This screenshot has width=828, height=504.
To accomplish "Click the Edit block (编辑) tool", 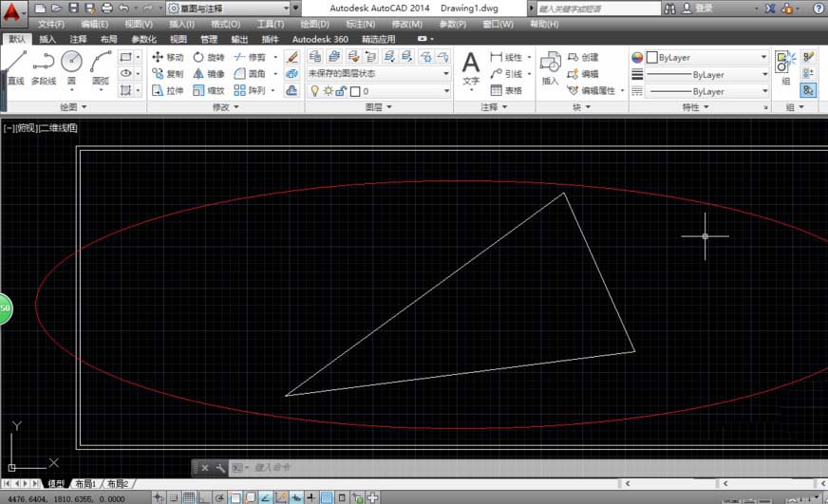I will (x=583, y=74).
